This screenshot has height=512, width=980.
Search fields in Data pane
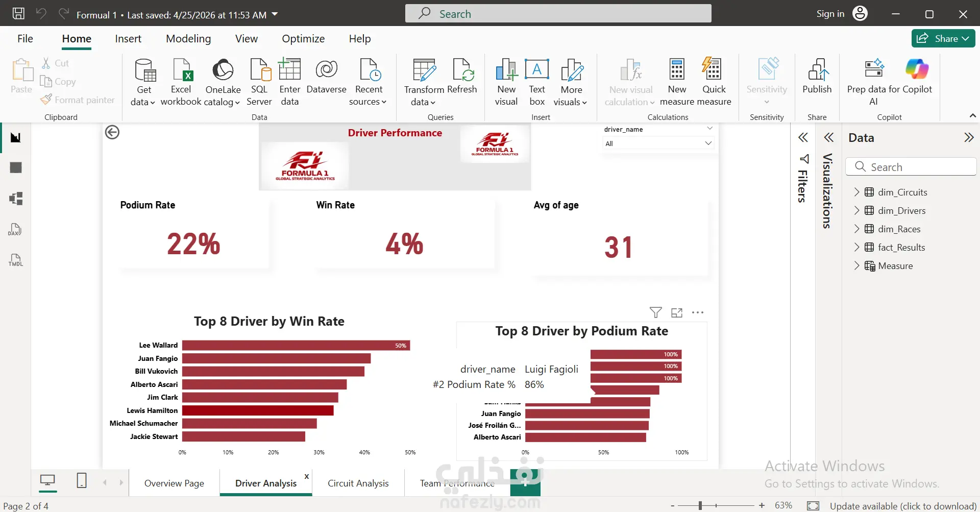click(911, 167)
